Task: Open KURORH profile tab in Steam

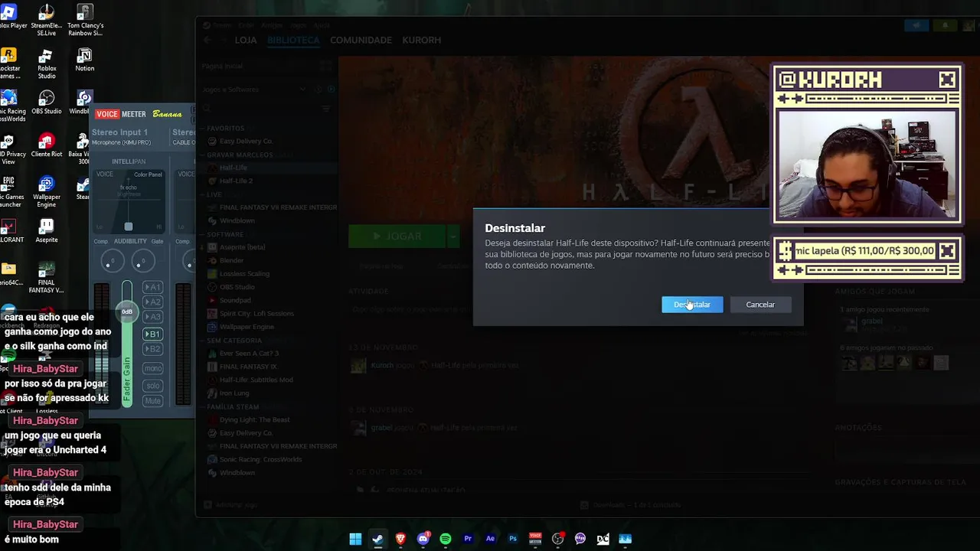Action: click(422, 40)
